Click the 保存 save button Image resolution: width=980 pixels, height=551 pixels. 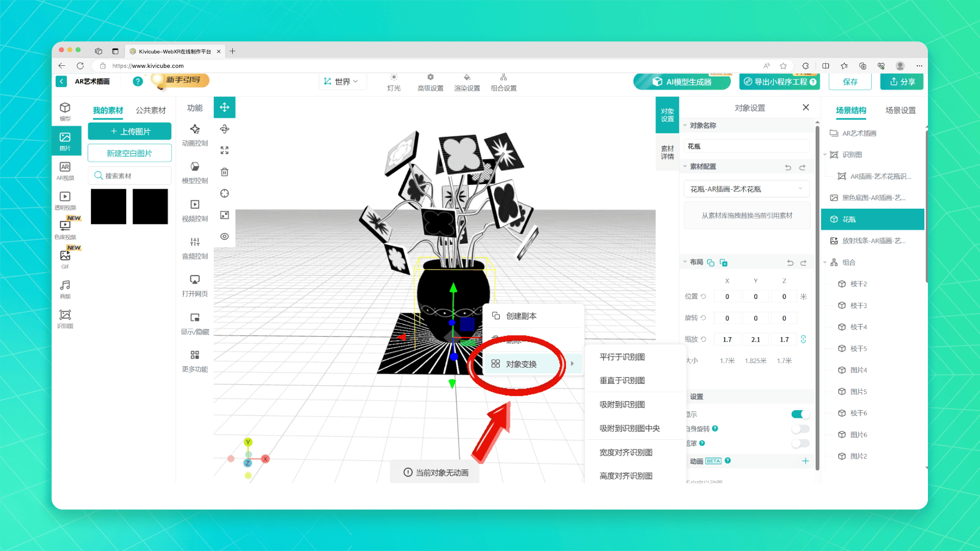(x=850, y=82)
